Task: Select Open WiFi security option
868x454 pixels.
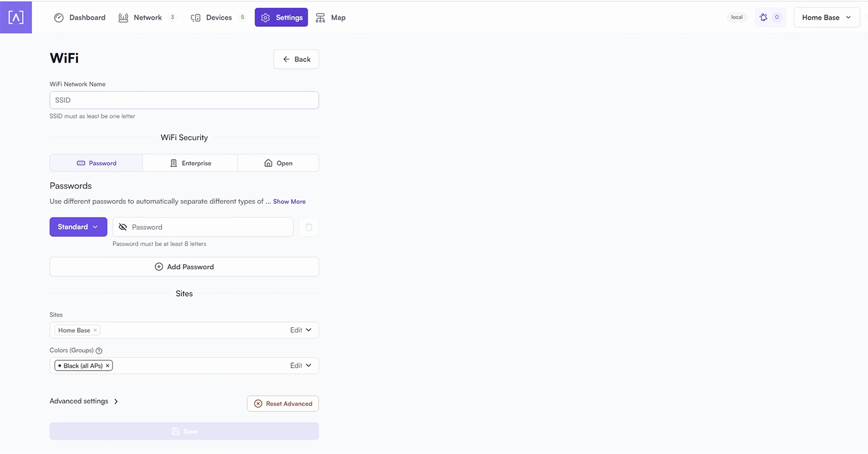Action: point(278,163)
